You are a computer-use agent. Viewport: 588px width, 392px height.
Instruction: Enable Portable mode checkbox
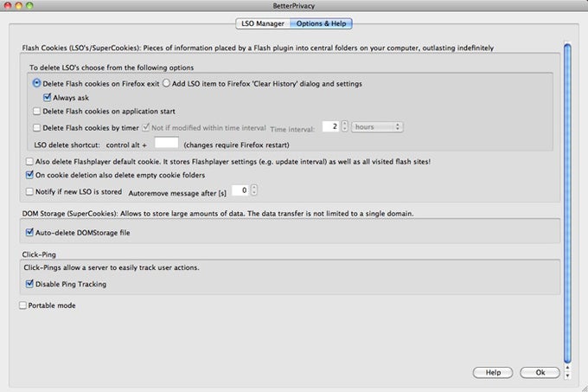[22, 305]
